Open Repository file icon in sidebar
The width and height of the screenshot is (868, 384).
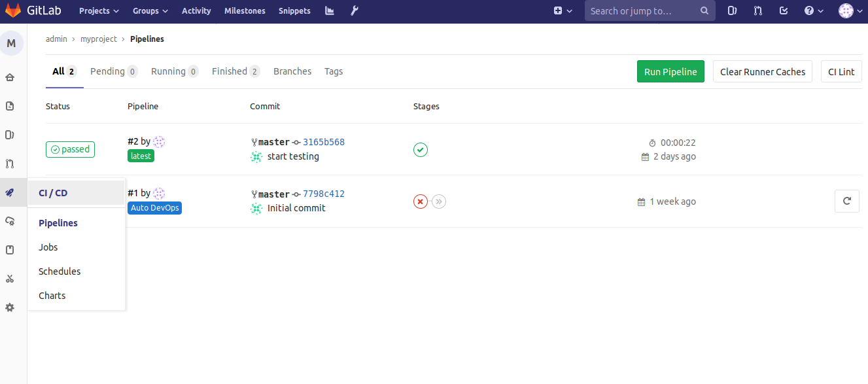10,106
